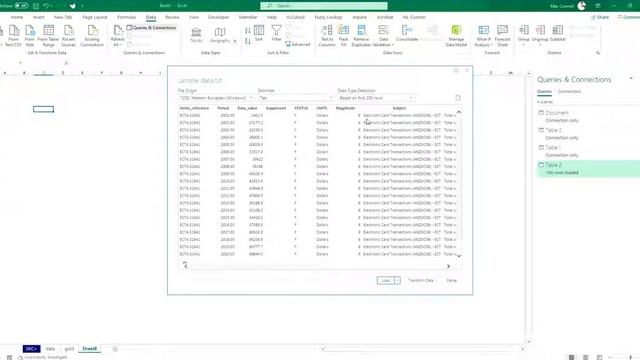Click the Save icon in title bar
This screenshot has width=640, height=360.
36,6
